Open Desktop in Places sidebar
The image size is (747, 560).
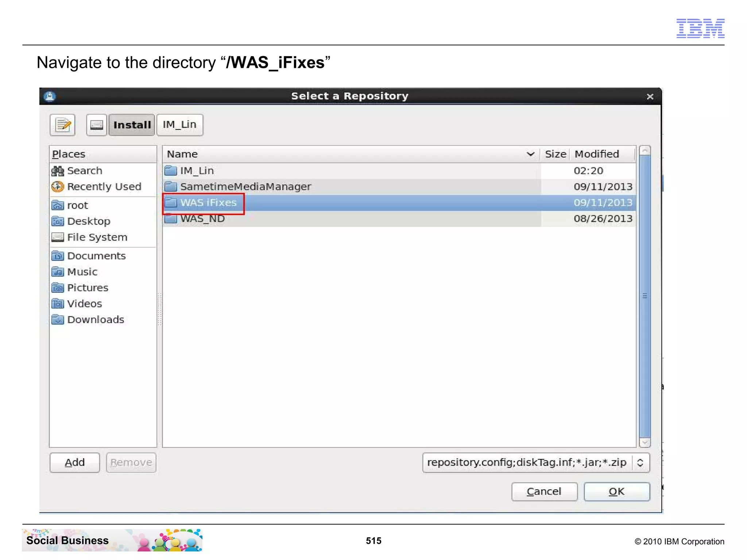pos(103,221)
